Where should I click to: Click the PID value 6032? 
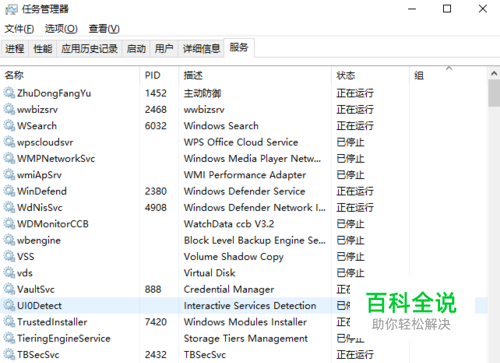pyautogui.click(x=156, y=126)
